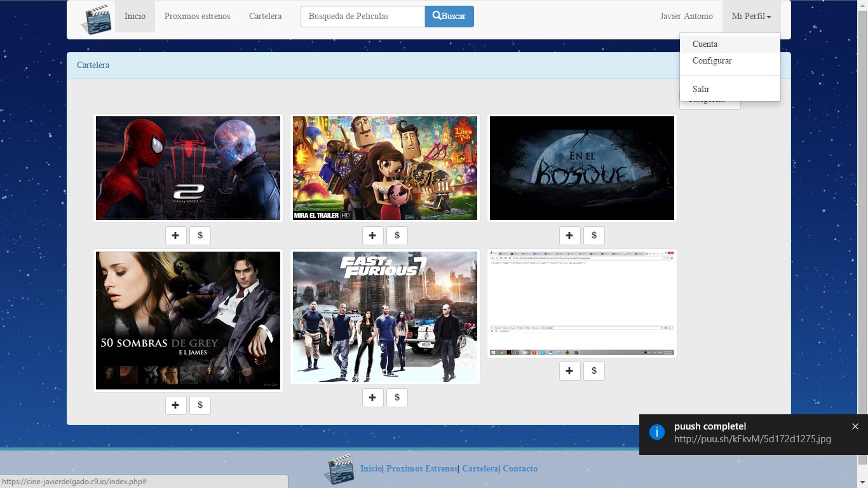Click the dollar button under Fast & Furious 7

[x=397, y=398]
